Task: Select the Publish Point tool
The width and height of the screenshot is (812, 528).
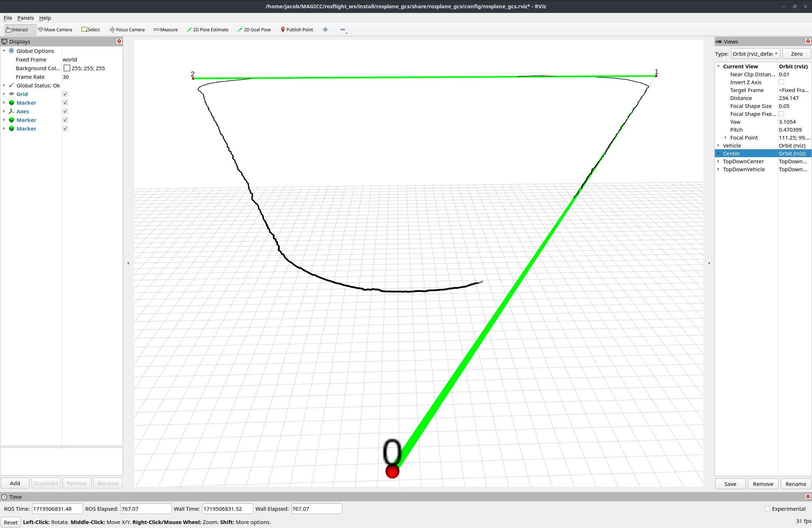Action: click(x=297, y=29)
